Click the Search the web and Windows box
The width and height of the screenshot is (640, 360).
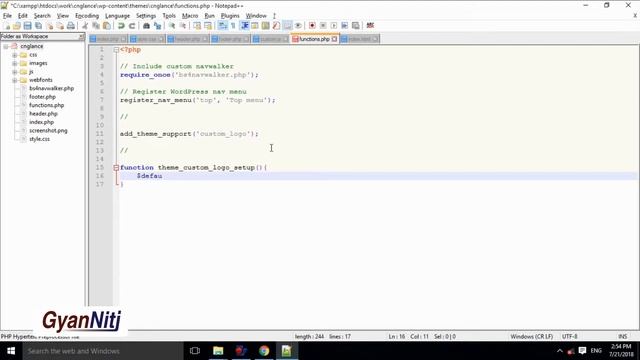coord(103,351)
